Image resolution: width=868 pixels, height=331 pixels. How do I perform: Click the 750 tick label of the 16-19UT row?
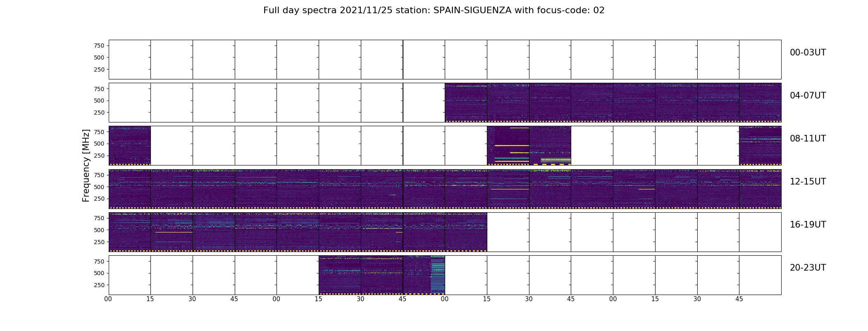tap(99, 218)
